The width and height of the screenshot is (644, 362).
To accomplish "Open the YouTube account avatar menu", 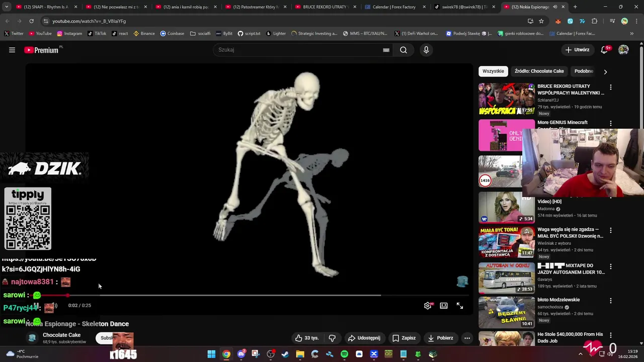I will pyautogui.click(x=623, y=50).
